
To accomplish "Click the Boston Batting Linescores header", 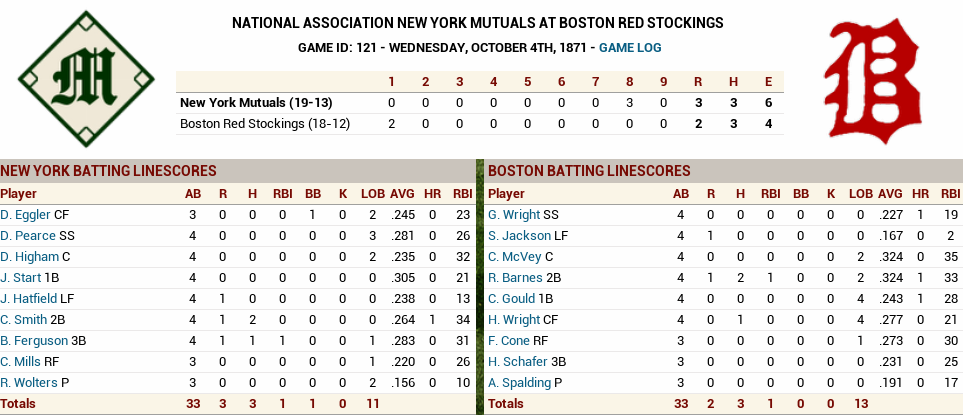I will [588, 171].
